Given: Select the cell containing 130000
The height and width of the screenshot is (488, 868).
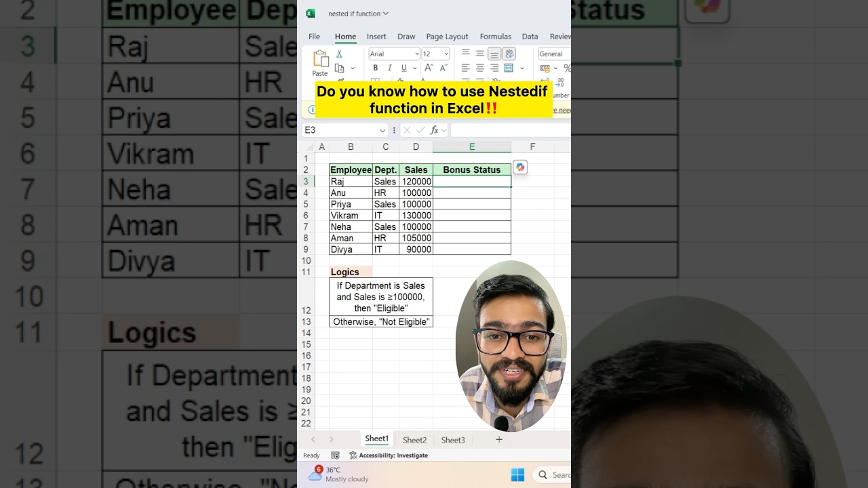Looking at the screenshot, I should [x=416, y=216].
